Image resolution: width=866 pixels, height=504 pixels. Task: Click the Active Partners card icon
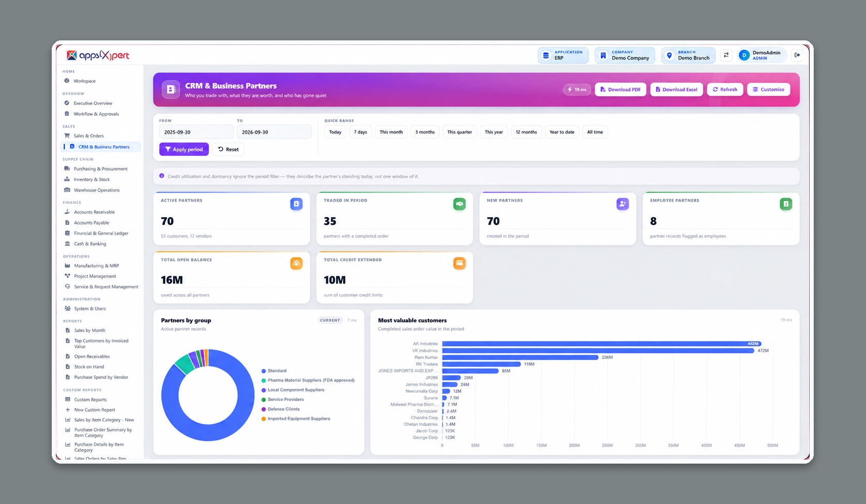pyautogui.click(x=296, y=204)
